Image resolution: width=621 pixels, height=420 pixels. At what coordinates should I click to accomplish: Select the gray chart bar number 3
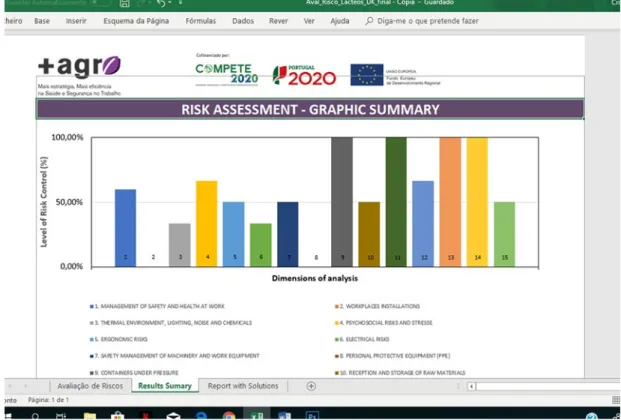[x=180, y=245]
